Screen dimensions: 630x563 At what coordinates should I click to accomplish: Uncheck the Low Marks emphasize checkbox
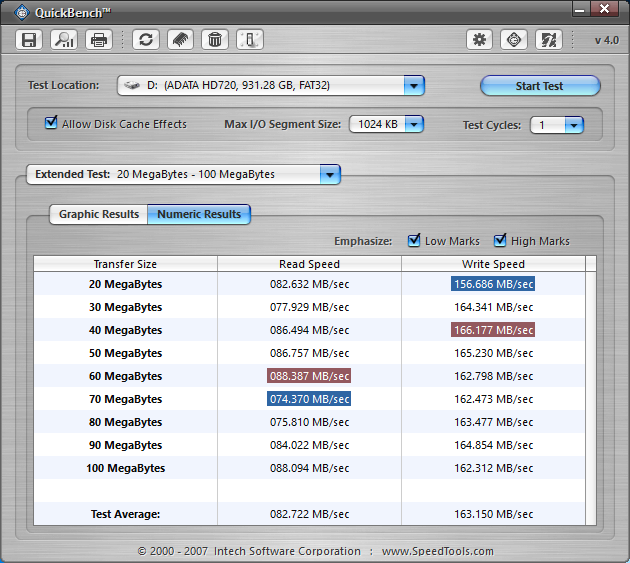click(x=414, y=241)
